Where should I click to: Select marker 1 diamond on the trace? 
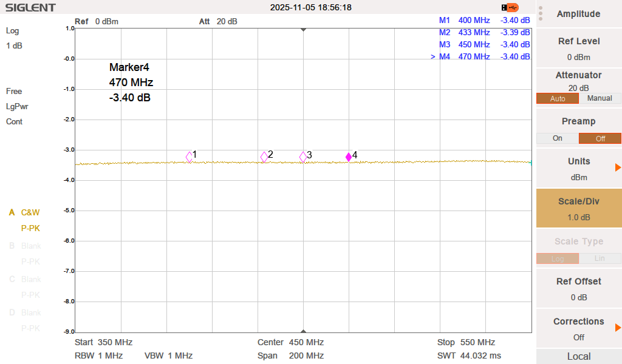[189, 157]
